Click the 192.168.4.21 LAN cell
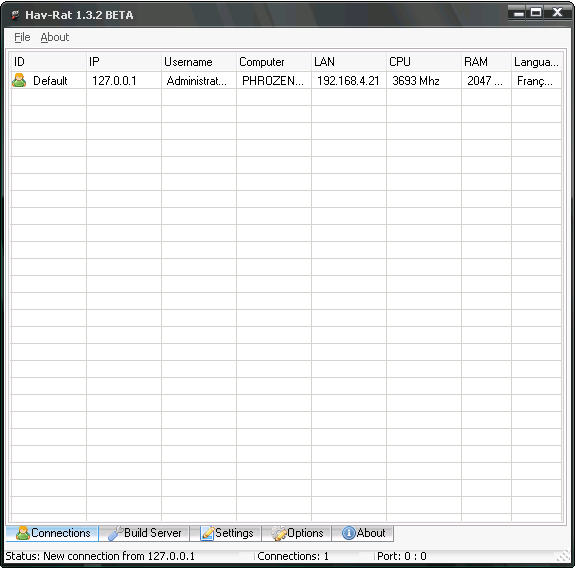This screenshot has height=568, width=575. (x=348, y=80)
